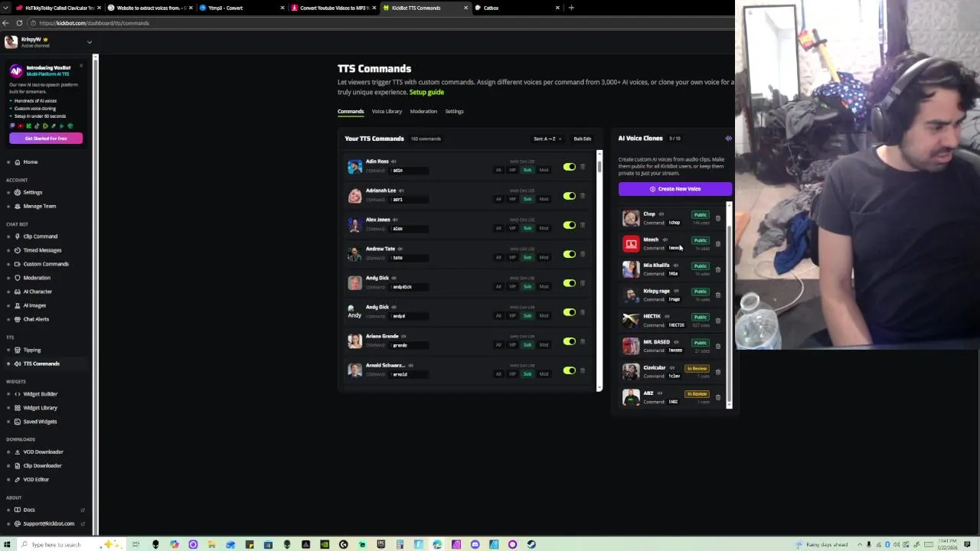This screenshot has height=551, width=980.
Task: Open a new browser tab
Action: pyautogui.click(x=571, y=8)
